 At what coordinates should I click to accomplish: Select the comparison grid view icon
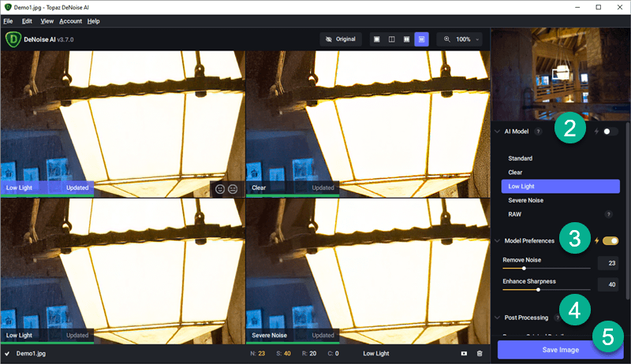[x=421, y=39]
